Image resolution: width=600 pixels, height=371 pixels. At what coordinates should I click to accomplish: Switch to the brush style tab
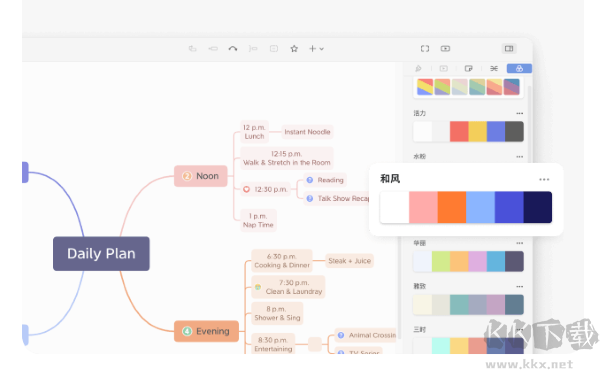click(418, 68)
